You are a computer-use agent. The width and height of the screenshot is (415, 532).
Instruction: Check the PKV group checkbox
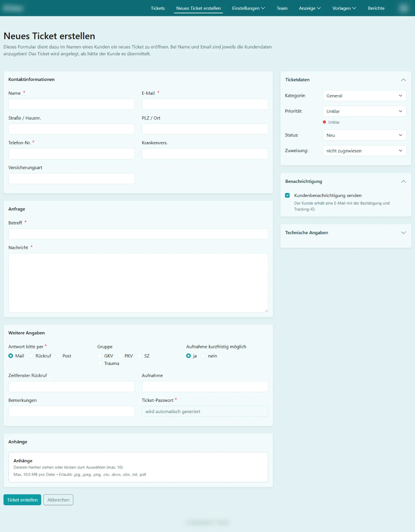point(120,356)
